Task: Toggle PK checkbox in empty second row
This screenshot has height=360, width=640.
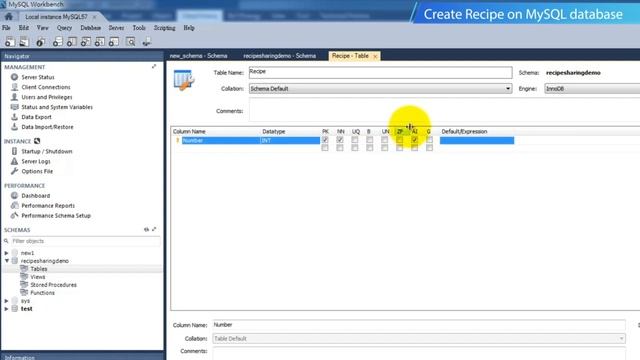Action: [325, 148]
